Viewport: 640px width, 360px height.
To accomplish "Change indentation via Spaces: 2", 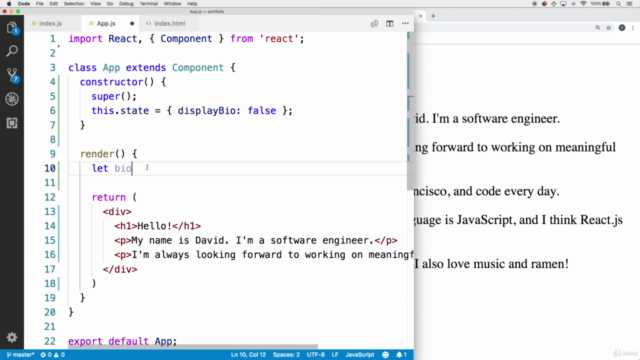I will [x=286, y=355].
